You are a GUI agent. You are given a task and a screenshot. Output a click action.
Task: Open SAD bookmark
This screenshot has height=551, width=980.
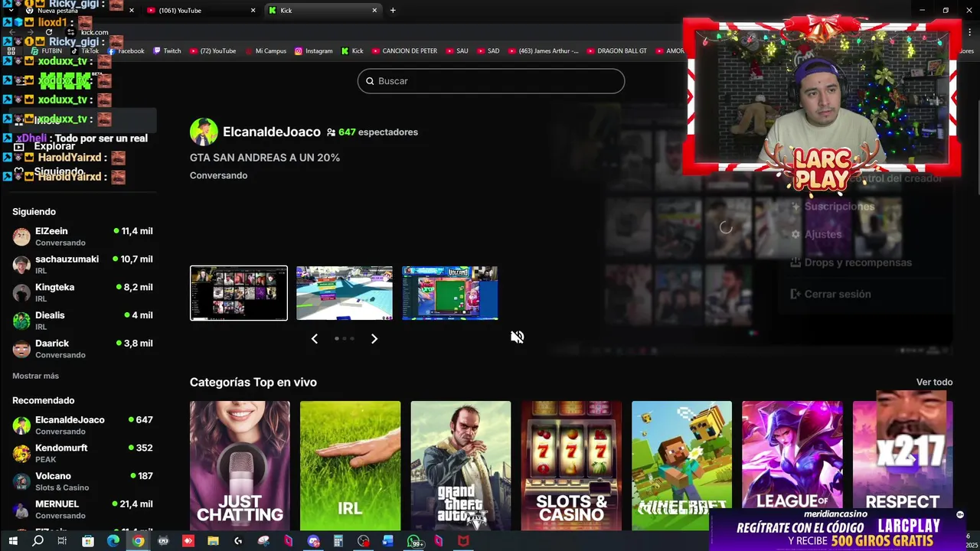[x=488, y=51]
